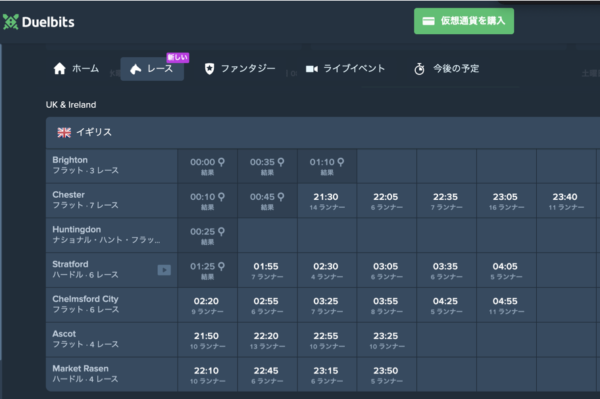Select the Chester 21:30 race with 14 runners
This screenshot has height=399, width=600.
coord(327,201)
